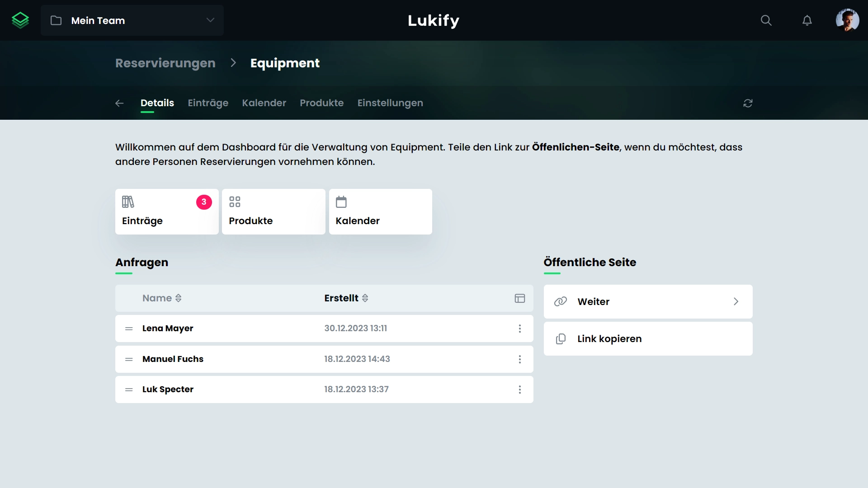
Task: Click the back arrow icon
Action: tap(119, 103)
